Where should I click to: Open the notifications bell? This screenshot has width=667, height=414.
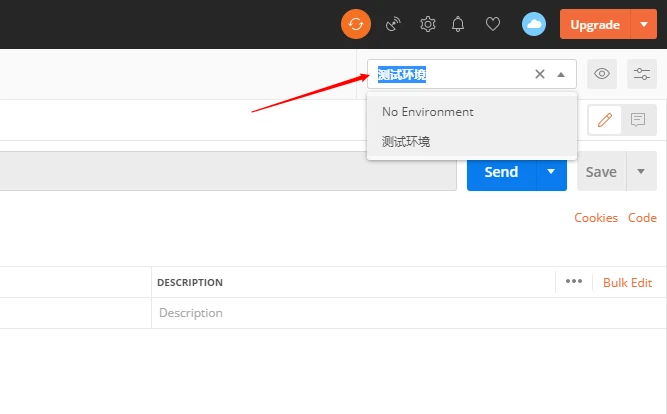tap(459, 24)
